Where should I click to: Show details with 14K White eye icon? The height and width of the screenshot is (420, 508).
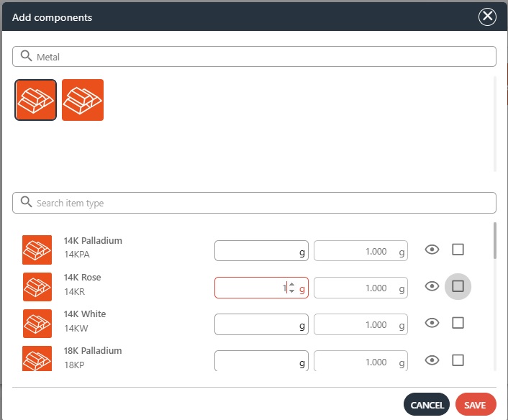pyautogui.click(x=432, y=323)
